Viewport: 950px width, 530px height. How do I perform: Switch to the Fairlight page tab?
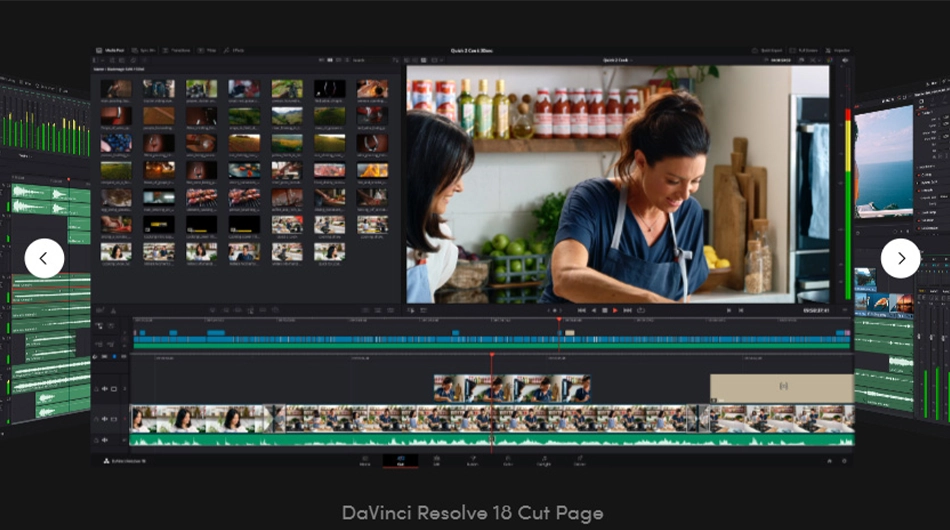click(x=543, y=461)
